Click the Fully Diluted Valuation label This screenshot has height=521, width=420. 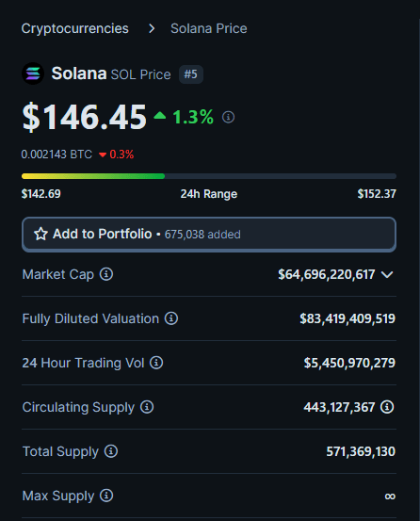90,318
